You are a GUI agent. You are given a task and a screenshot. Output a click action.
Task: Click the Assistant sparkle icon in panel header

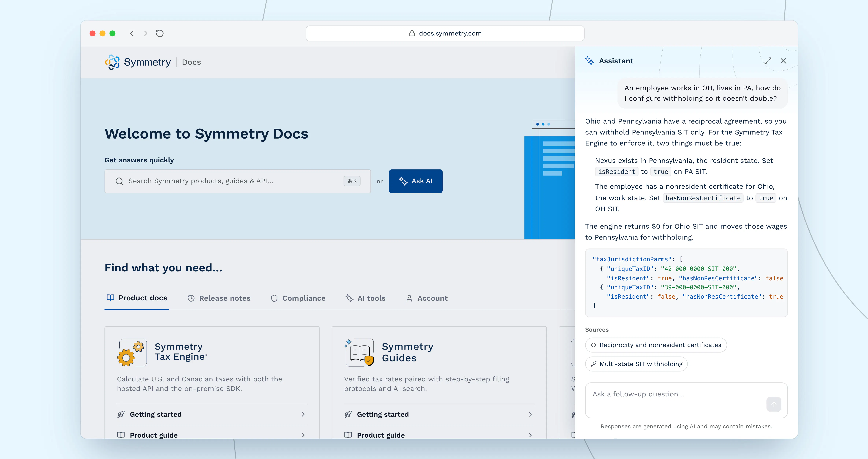click(590, 61)
